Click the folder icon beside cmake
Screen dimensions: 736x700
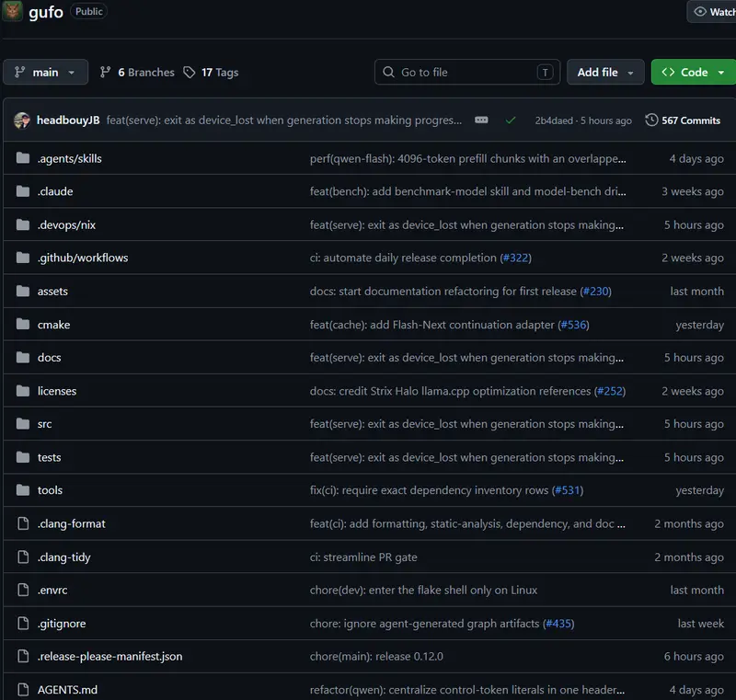click(22, 324)
